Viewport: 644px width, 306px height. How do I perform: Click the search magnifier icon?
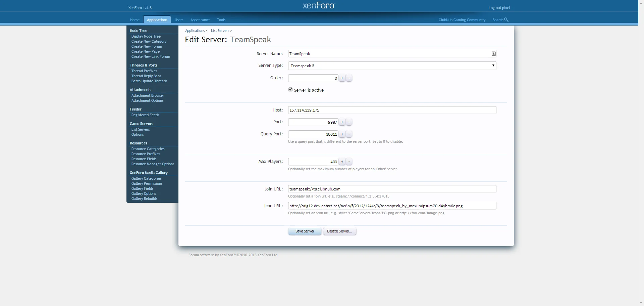(x=506, y=20)
